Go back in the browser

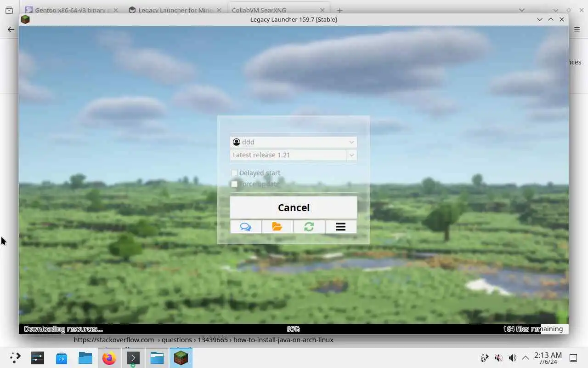pyautogui.click(x=11, y=29)
